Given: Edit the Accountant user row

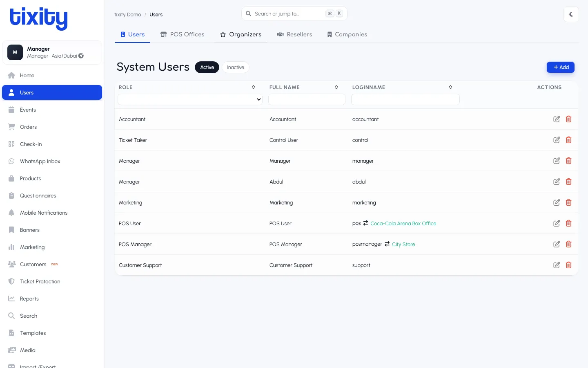Looking at the screenshot, I should [x=557, y=119].
